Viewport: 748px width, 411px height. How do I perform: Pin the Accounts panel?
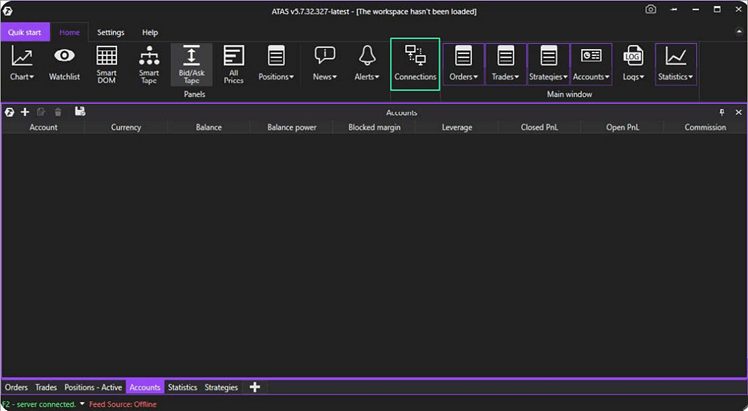722,113
